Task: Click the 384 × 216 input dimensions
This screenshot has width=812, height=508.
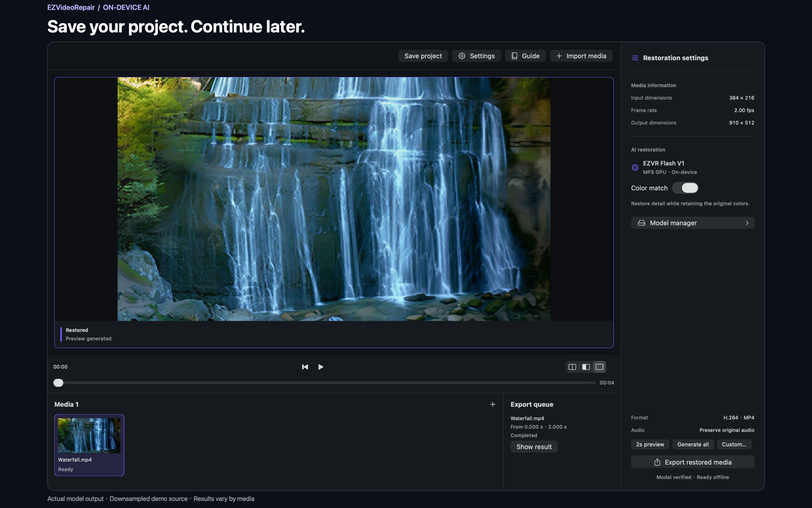Action: pos(742,98)
